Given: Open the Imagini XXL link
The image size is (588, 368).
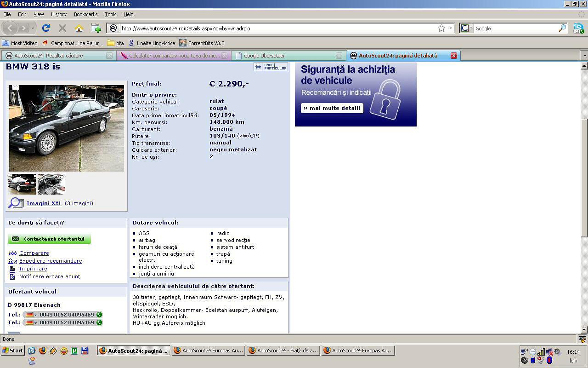Looking at the screenshot, I should point(44,203).
